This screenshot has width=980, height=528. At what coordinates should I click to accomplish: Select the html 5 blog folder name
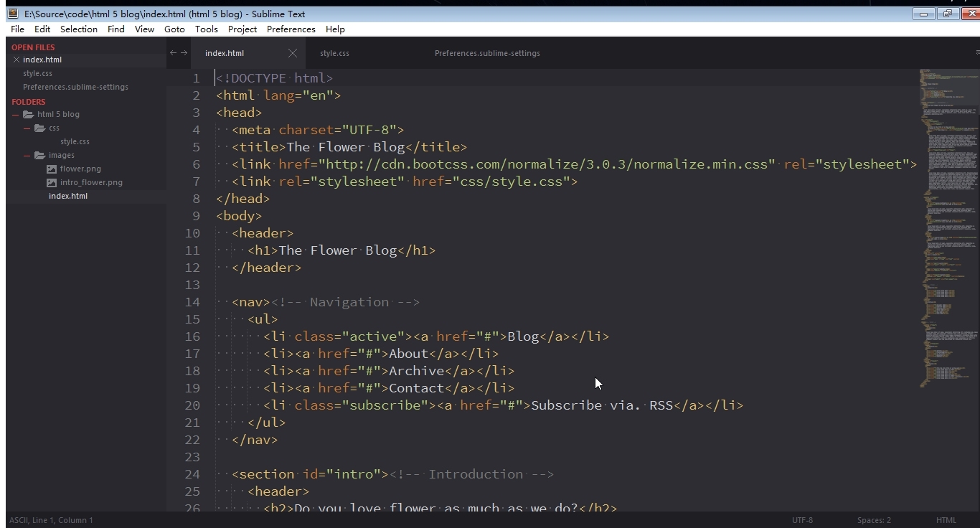(58, 114)
